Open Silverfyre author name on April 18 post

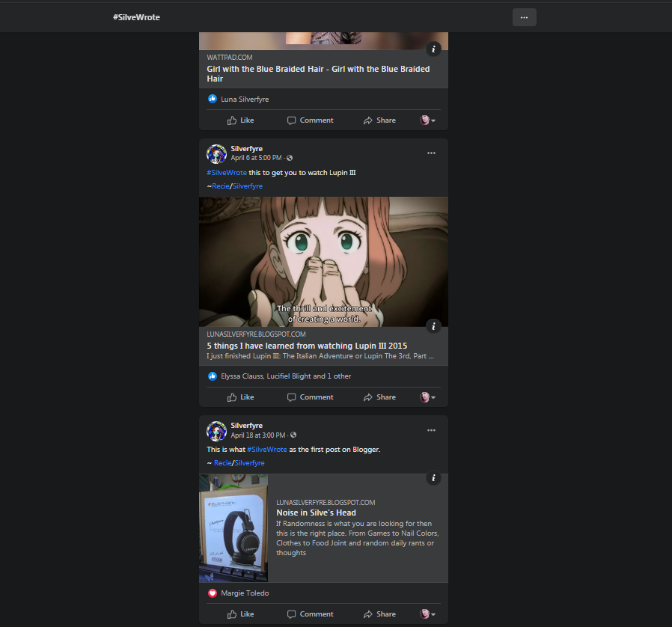point(246,426)
